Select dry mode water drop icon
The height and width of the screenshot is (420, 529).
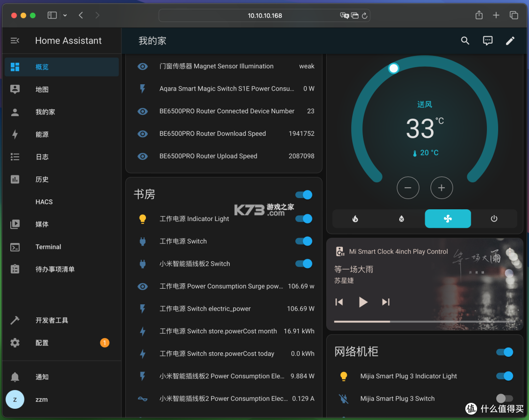coord(402,219)
